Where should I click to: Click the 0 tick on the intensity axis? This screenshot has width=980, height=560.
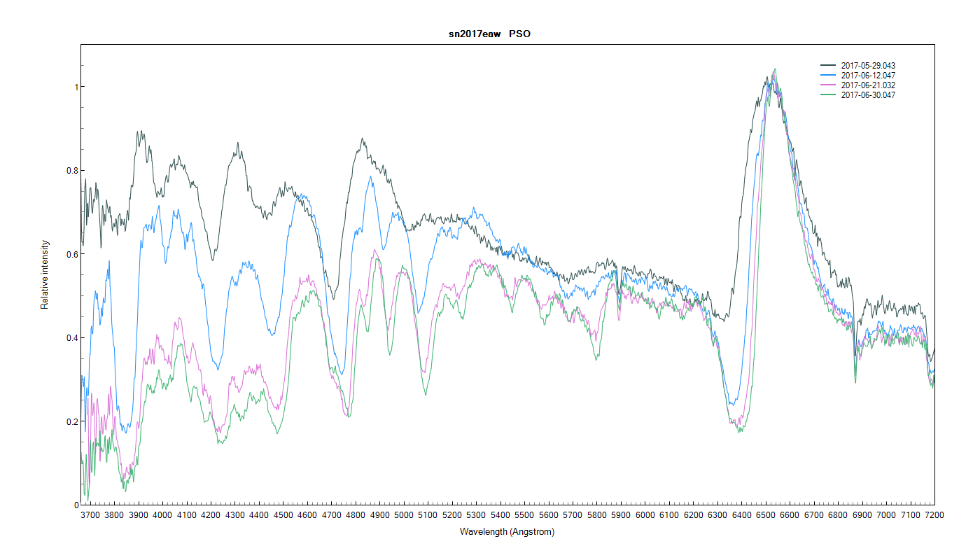(74, 505)
